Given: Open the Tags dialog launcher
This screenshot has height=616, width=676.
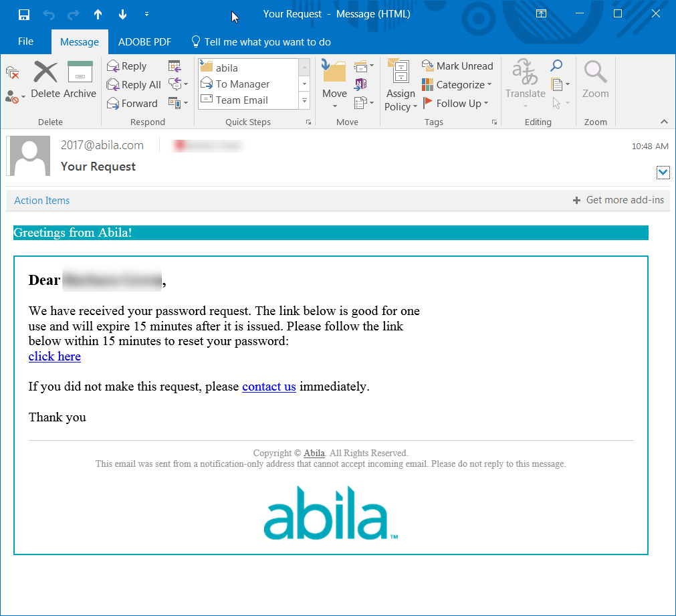Looking at the screenshot, I should click(x=495, y=122).
